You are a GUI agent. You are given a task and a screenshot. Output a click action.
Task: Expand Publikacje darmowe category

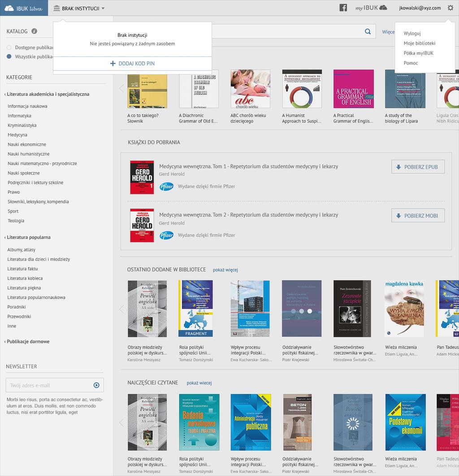27,342
